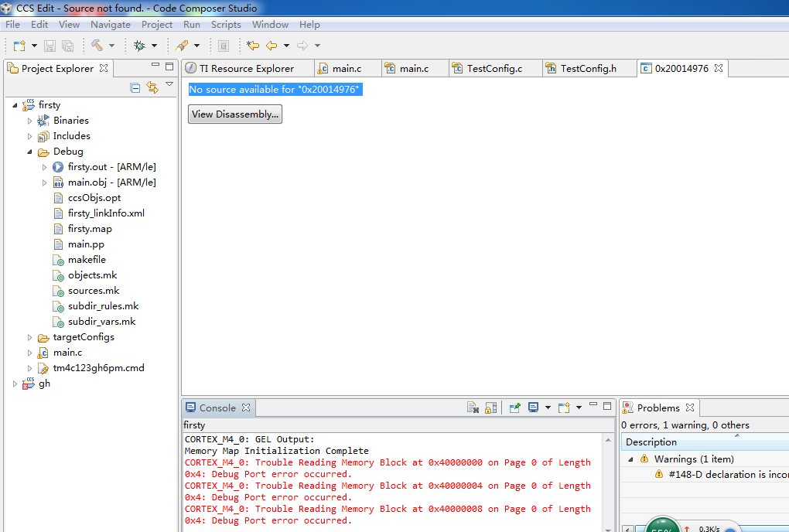Screen dimensions: 789x532
Task: Toggle Link with Editor in Project Explorer
Action: pos(152,87)
